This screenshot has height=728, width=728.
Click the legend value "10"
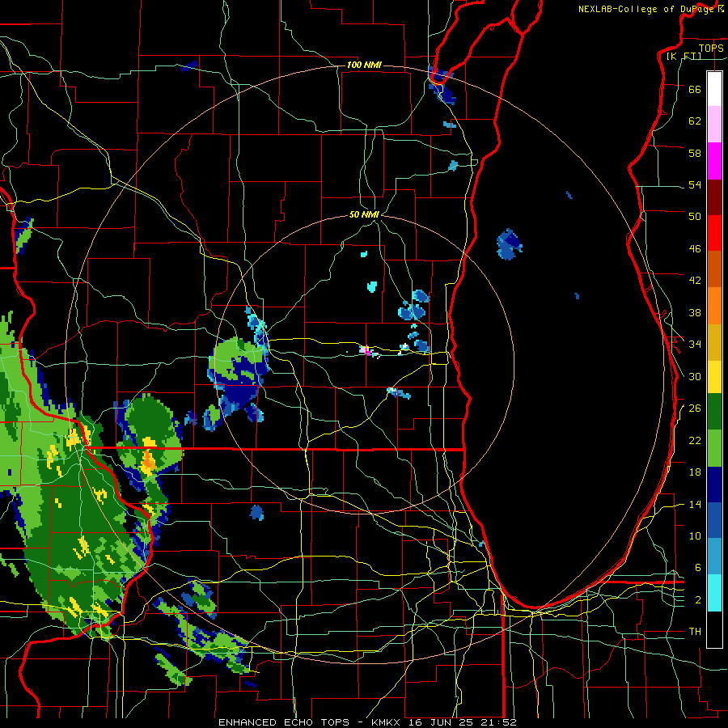[695, 536]
